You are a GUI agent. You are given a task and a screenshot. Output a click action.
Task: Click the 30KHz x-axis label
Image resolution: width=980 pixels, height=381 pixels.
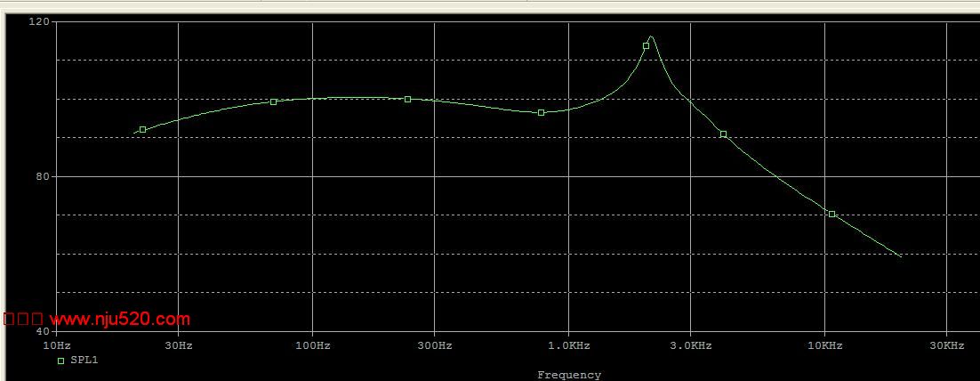[x=947, y=345]
